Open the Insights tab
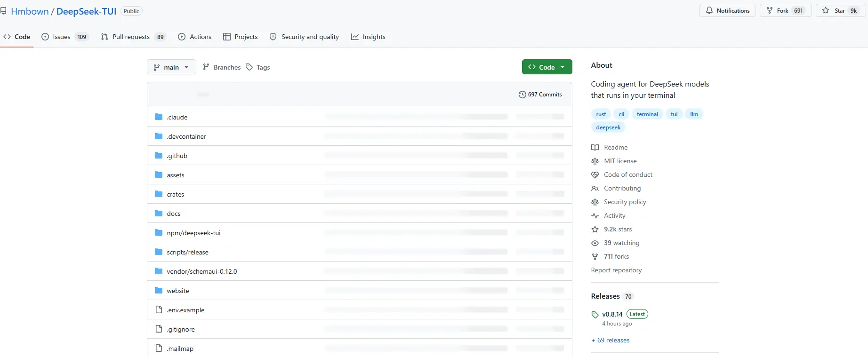Screen dimensions: 868x357 (368, 37)
